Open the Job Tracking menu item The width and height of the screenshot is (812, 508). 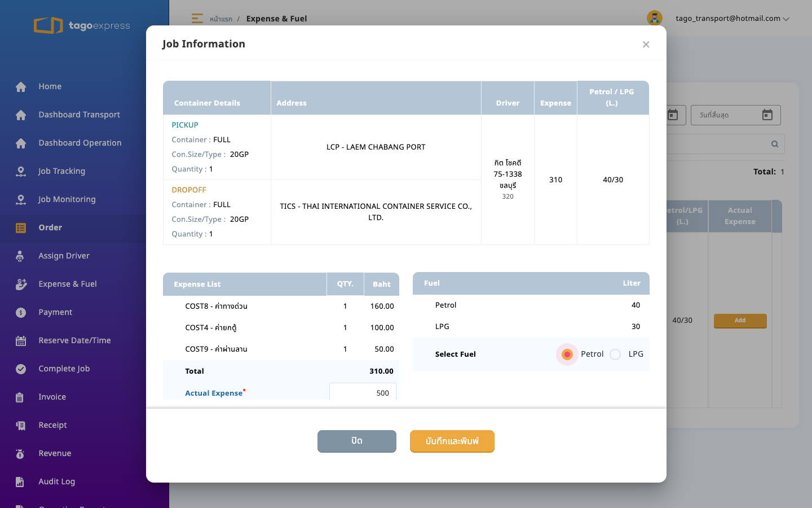[62, 171]
